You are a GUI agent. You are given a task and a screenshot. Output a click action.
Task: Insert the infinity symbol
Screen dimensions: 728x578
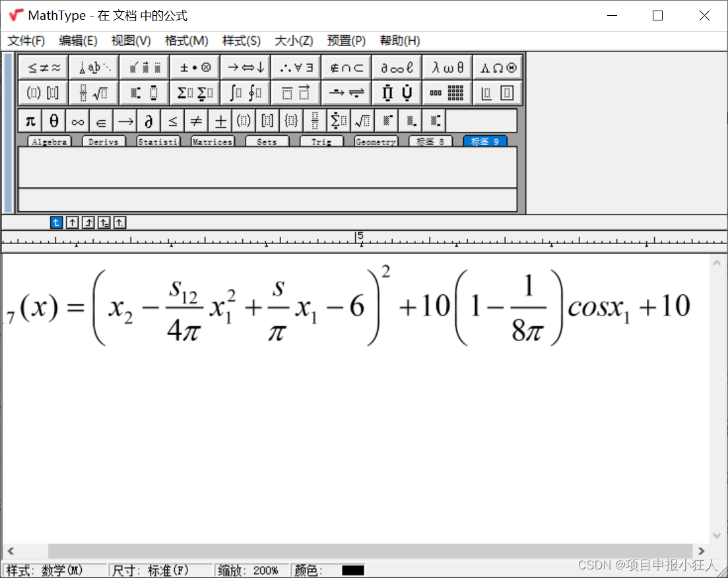[77, 120]
